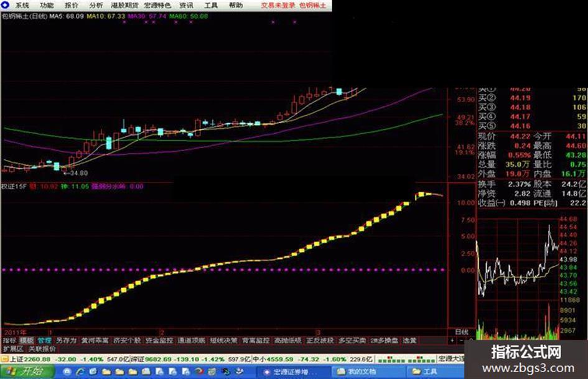Click the 深证 index value 9682.69 in status bar

pos(158,359)
